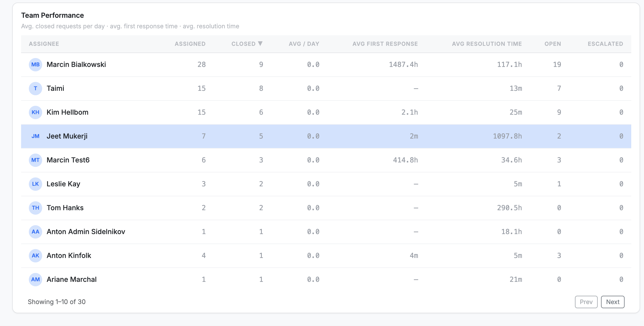Click the Prev page button
644x326 pixels.
click(x=586, y=302)
